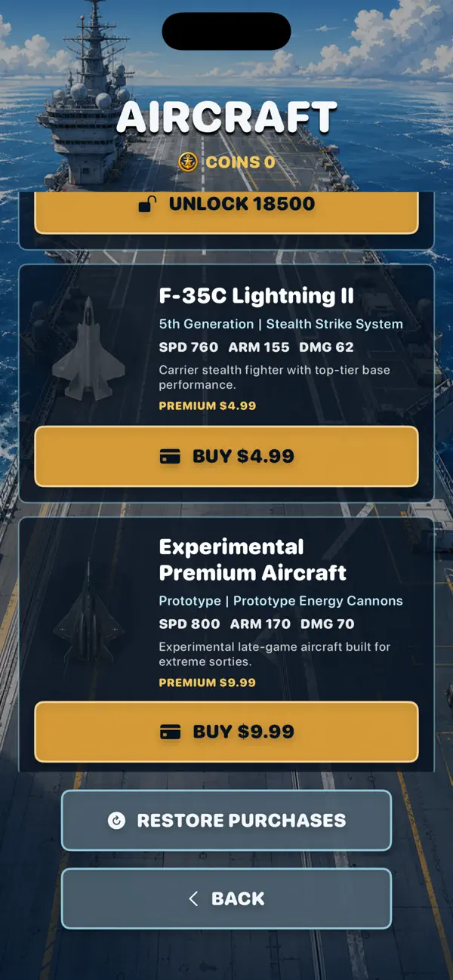Select the F-35C Lightning II jet image
This screenshot has width=453, height=980.
click(x=88, y=348)
